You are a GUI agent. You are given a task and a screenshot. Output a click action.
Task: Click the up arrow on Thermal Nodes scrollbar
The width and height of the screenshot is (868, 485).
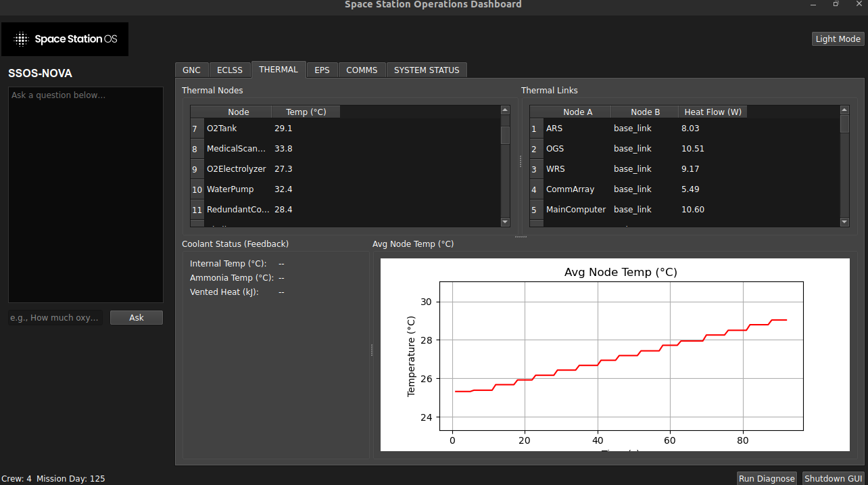tap(504, 109)
